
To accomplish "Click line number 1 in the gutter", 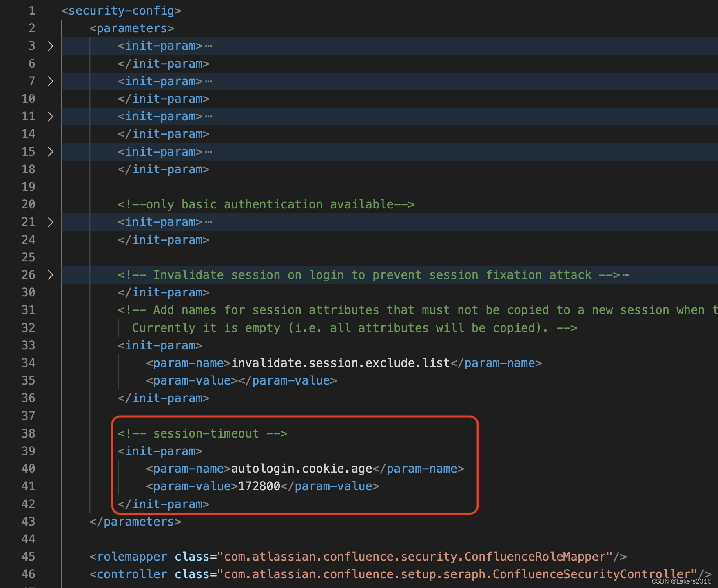I will 32,11.
